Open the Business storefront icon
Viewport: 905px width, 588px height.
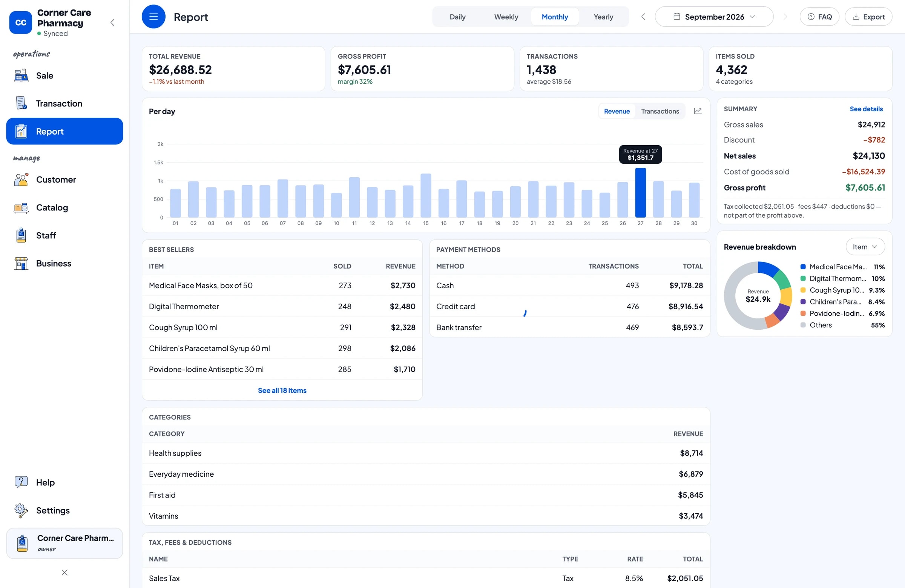coord(21,263)
